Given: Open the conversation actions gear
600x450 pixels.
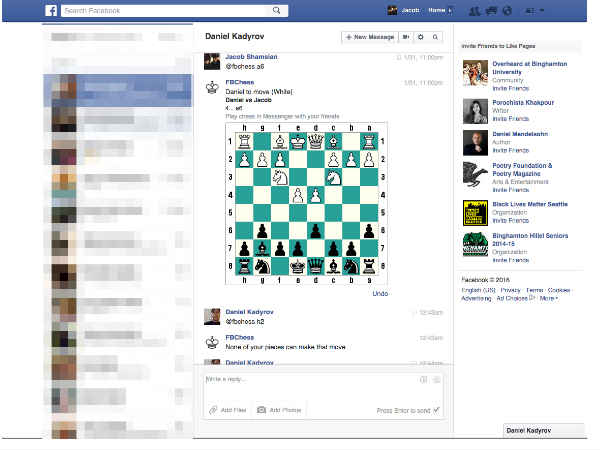Looking at the screenshot, I should (421, 37).
